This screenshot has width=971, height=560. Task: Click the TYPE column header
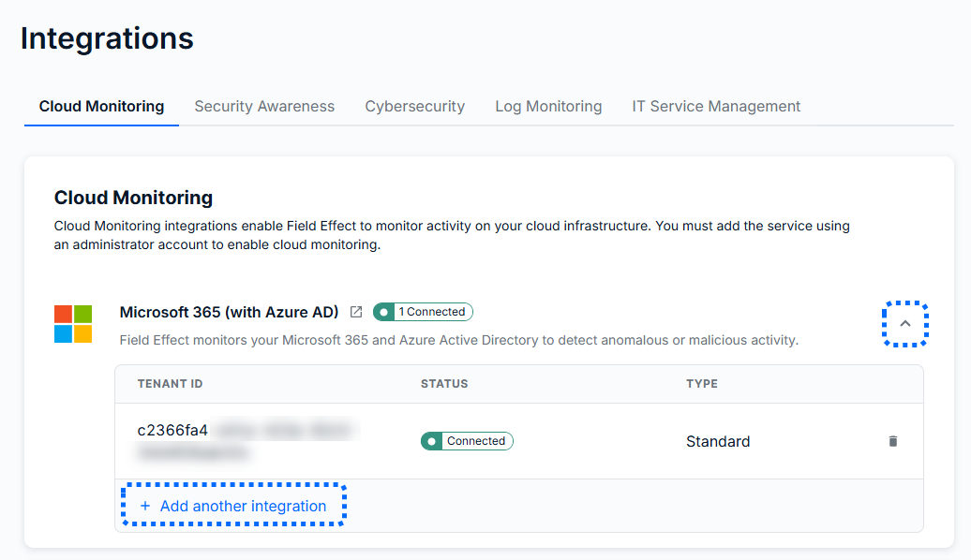702,384
